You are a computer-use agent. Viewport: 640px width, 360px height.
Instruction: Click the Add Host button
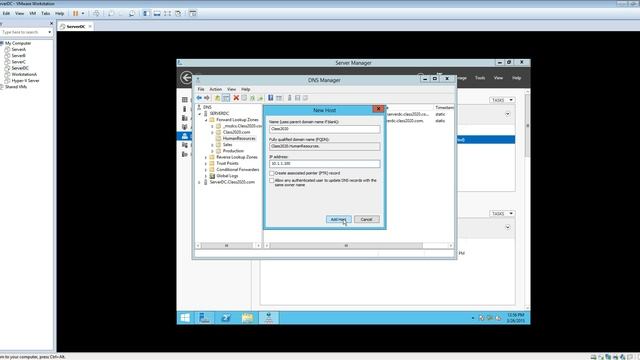pos(338,220)
